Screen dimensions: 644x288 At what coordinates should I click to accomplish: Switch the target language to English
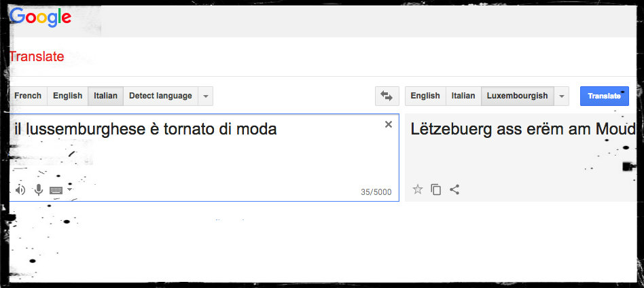pyautogui.click(x=425, y=96)
